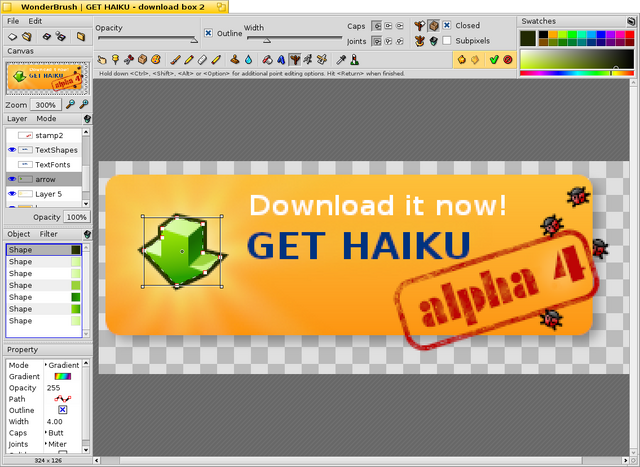
Task: Hide Layer 5 via eye icon
Action: pyautogui.click(x=12, y=194)
